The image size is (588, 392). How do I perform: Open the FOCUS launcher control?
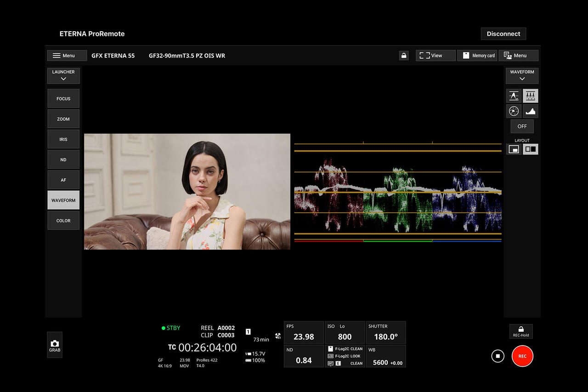pos(63,98)
